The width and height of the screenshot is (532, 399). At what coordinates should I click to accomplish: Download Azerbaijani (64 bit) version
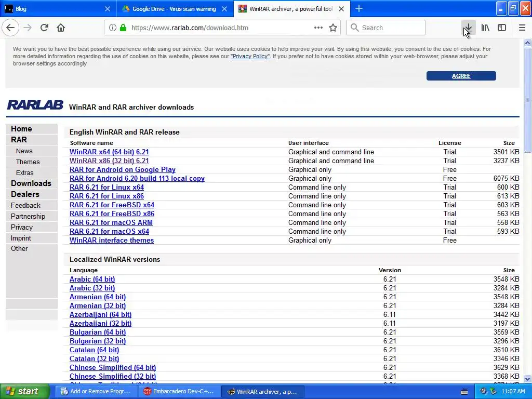pos(100,314)
